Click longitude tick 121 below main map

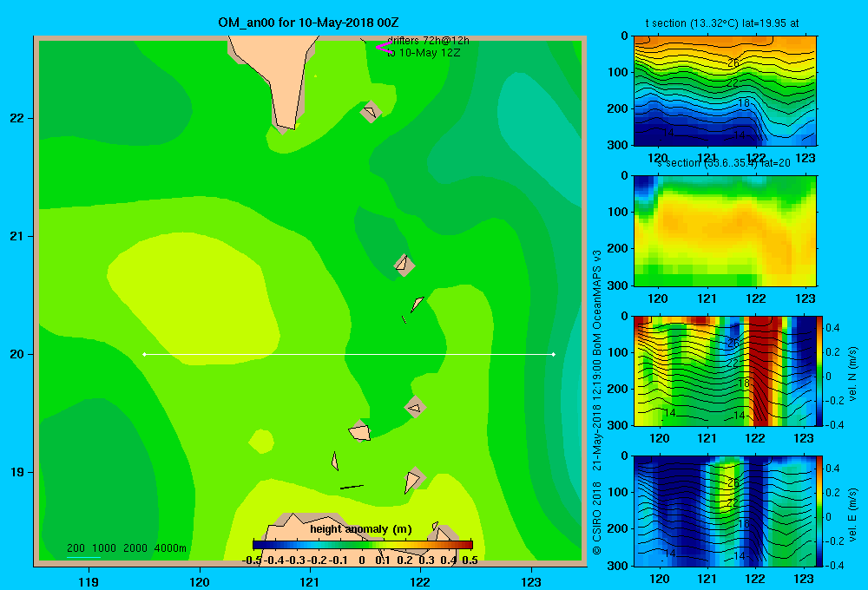[x=310, y=581]
